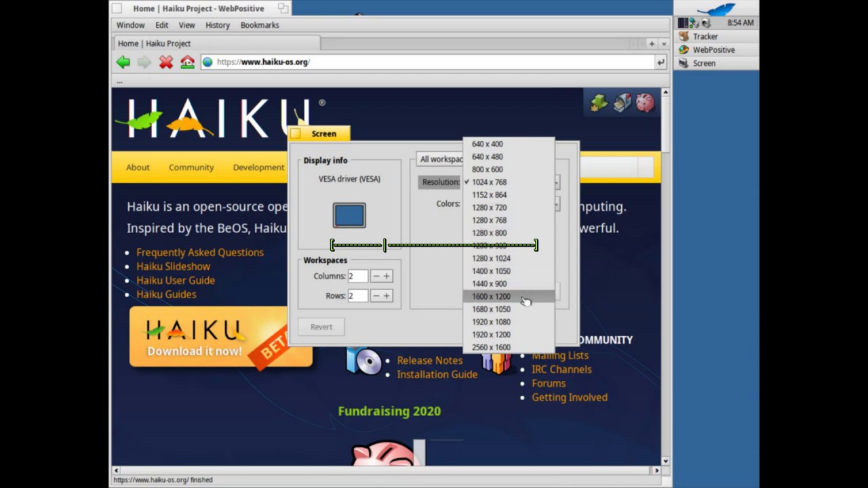Go back with the green left arrow
The width and height of the screenshot is (868, 488).
click(123, 62)
